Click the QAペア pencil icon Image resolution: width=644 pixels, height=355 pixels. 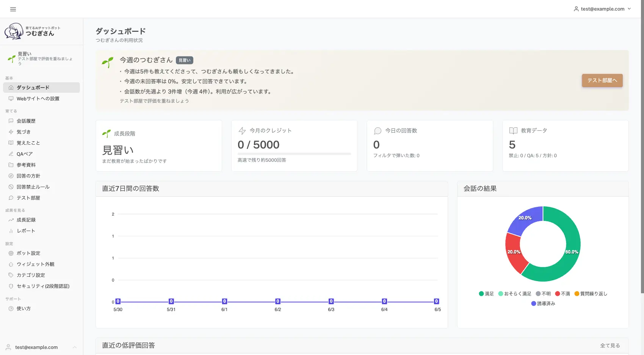(11, 154)
